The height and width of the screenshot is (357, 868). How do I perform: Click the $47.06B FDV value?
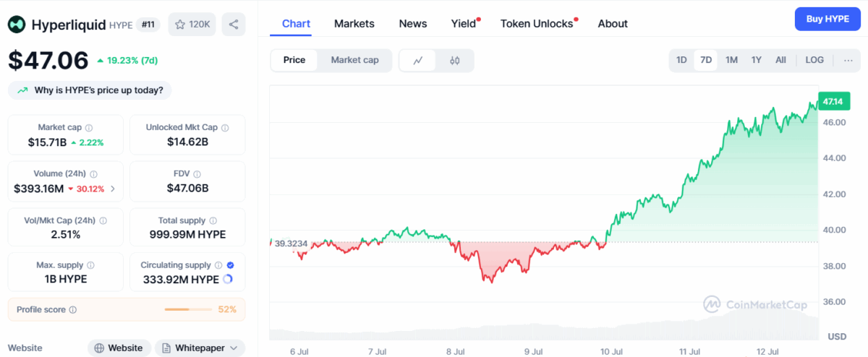click(187, 189)
